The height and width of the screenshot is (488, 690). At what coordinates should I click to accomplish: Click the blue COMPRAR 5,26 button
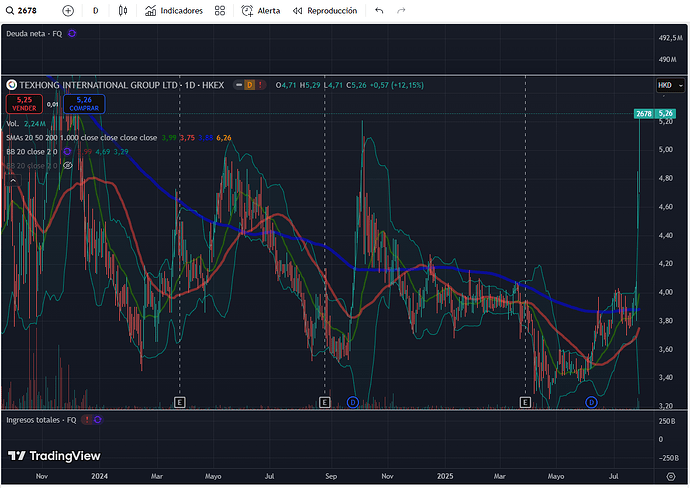tap(84, 102)
